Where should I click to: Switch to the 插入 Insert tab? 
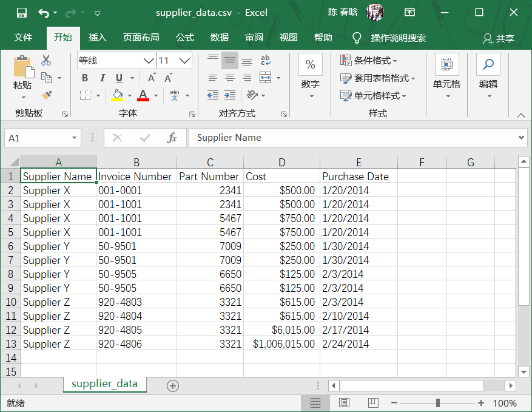pyautogui.click(x=98, y=38)
